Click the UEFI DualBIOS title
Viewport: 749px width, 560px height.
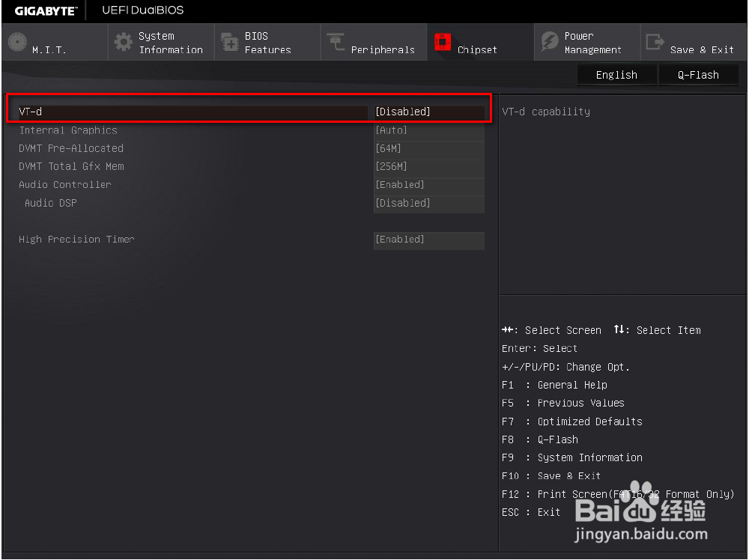[x=143, y=10]
